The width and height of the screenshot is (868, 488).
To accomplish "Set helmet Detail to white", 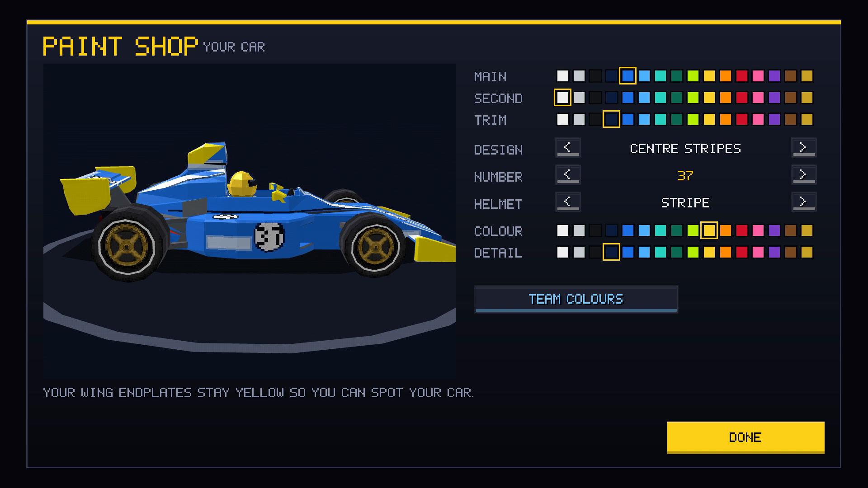I will point(563,252).
